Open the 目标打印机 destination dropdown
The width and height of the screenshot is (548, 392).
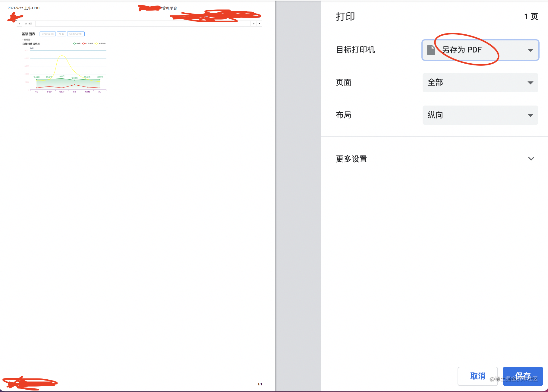480,50
